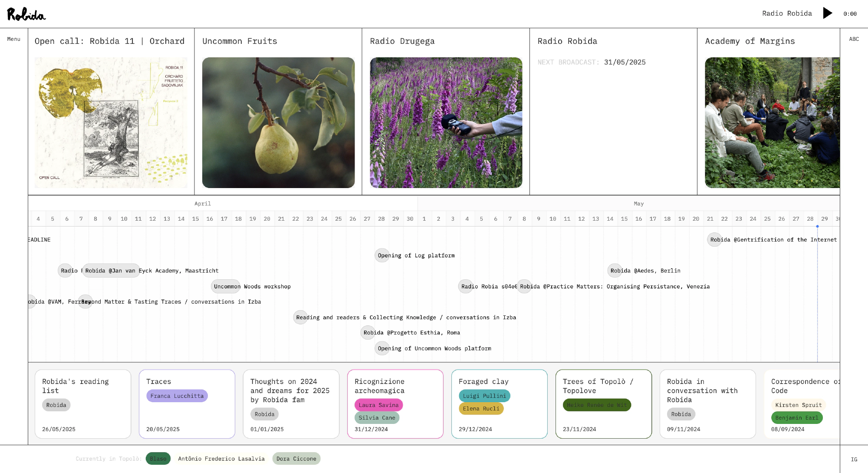Open the IG link
The height and width of the screenshot is (473, 868).
(854, 459)
